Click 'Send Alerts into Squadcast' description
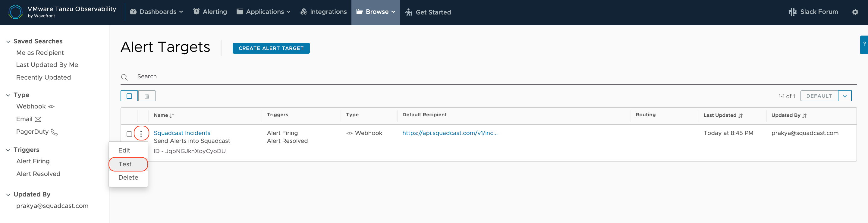Viewport: 868px width, 223px height. (x=192, y=141)
